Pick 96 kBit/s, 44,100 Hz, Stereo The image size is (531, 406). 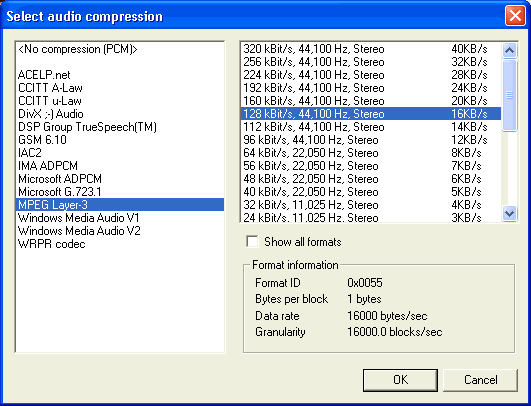pos(371,140)
